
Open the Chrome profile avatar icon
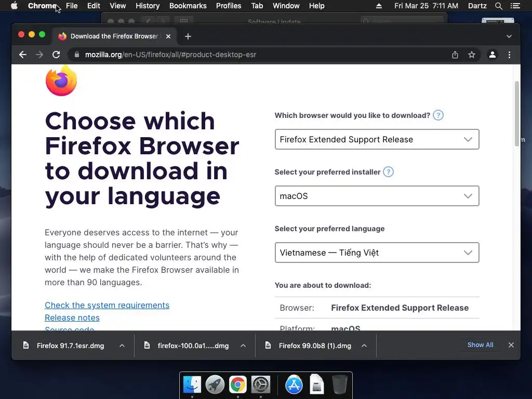coord(493,55)
